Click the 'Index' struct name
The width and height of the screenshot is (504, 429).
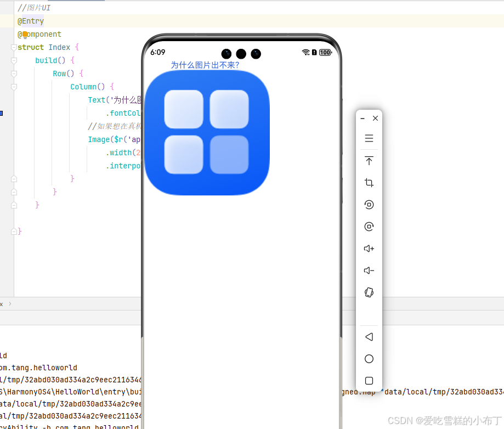59,47
